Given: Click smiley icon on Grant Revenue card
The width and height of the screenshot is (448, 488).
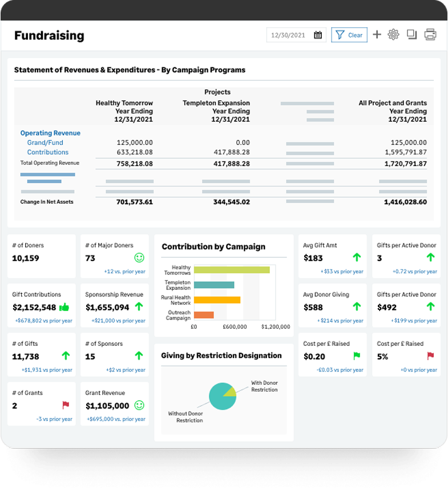Looking at the screenshot, I should click(139, 405).
